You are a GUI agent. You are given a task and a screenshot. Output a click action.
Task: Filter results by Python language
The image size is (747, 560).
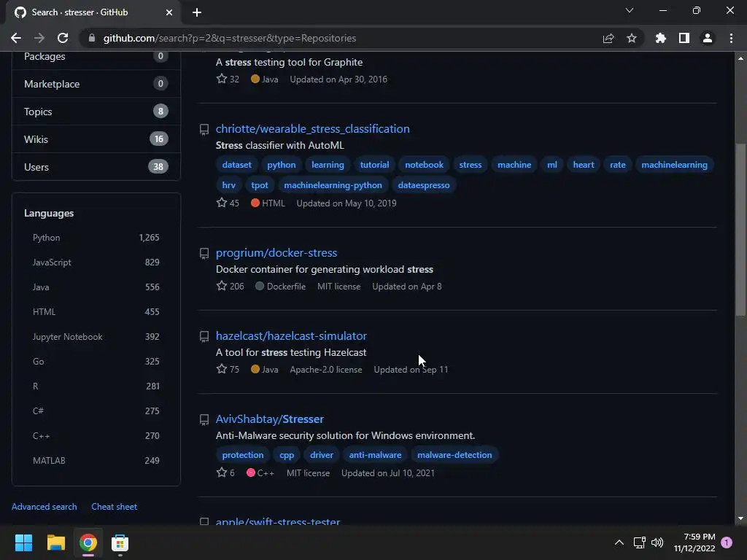[96, 238]
